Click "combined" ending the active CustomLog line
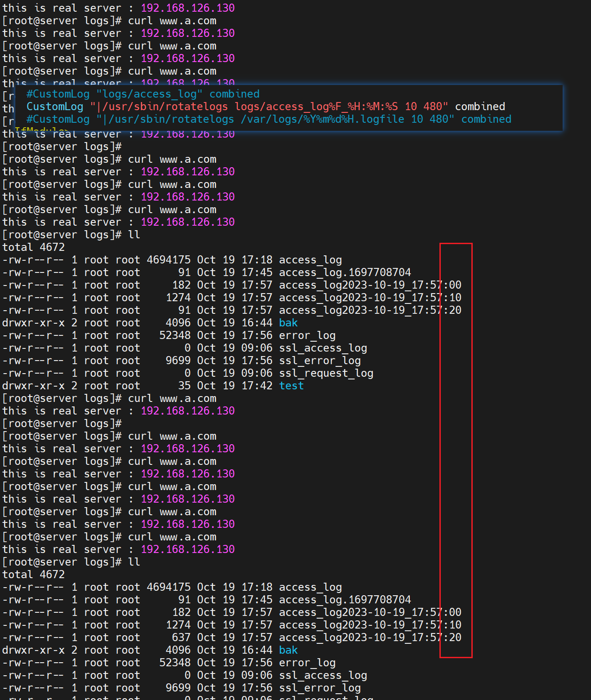 coord(480,107)
